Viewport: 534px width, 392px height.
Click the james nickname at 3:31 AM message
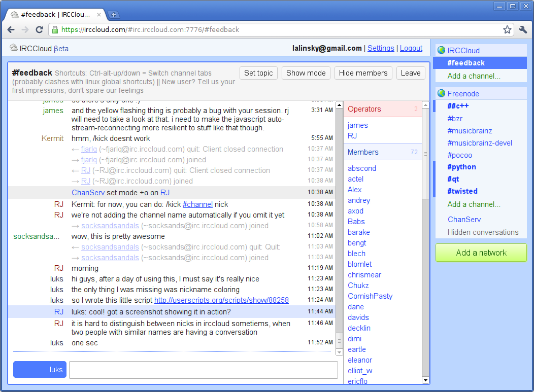53,111
